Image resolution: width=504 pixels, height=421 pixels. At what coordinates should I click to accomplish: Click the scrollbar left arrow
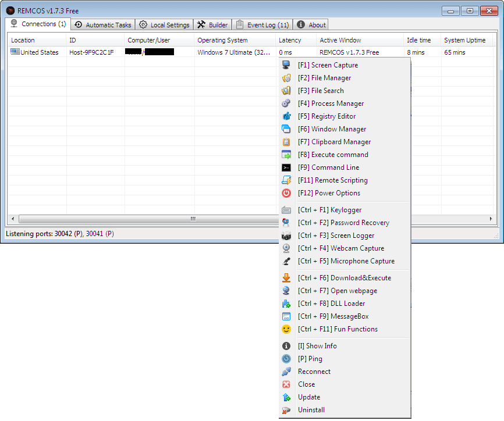click(x=13, y=219)
